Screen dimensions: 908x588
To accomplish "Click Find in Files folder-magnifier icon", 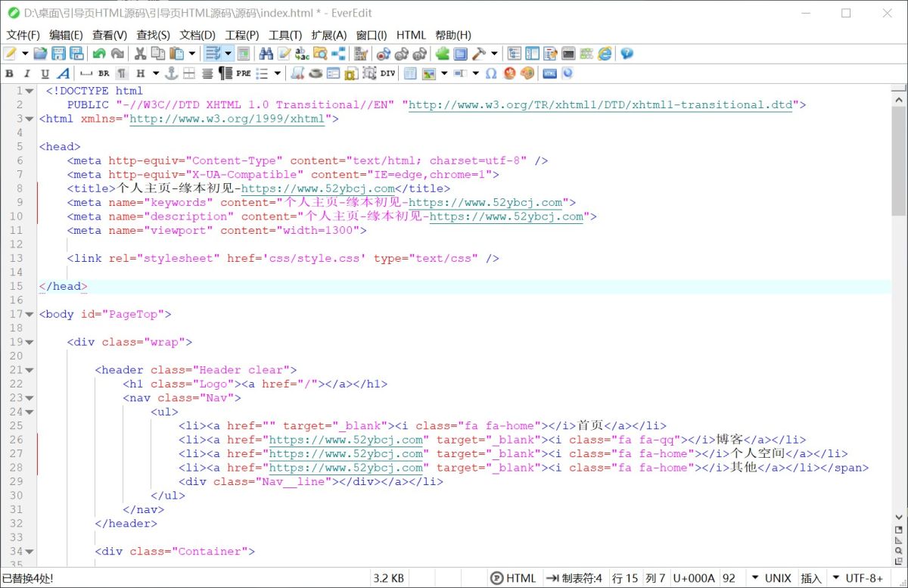I will pyautogui.click(x=320, y=54).
